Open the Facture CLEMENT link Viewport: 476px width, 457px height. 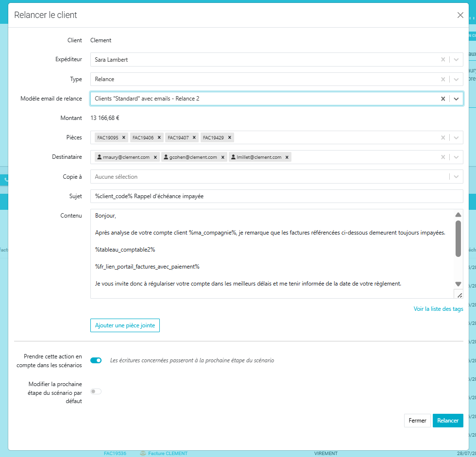click(168, 453)
